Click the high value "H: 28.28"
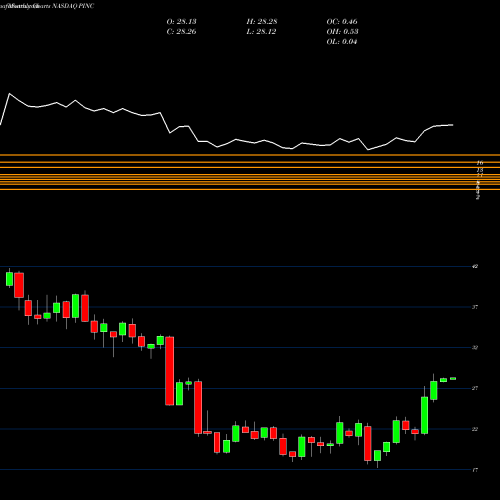 (x=262, y=22)
